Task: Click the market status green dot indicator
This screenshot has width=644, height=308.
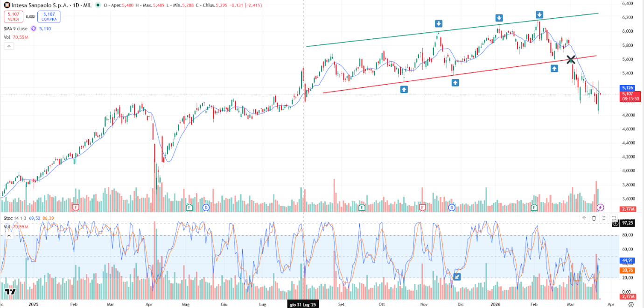Action: click(97, 5)
